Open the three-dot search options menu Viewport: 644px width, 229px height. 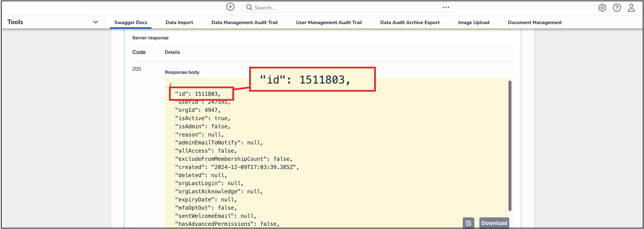click(446, 8)
